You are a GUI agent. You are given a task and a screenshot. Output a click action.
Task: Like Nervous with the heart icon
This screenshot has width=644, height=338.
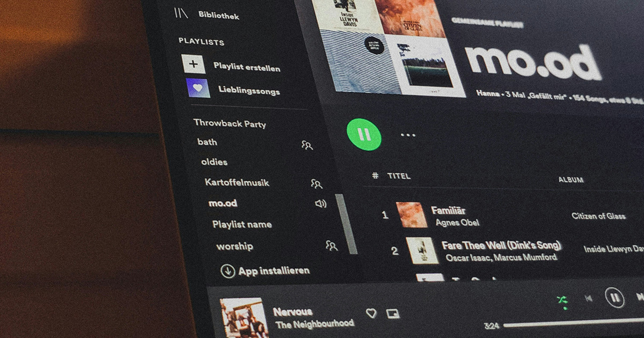coord(371,313)
